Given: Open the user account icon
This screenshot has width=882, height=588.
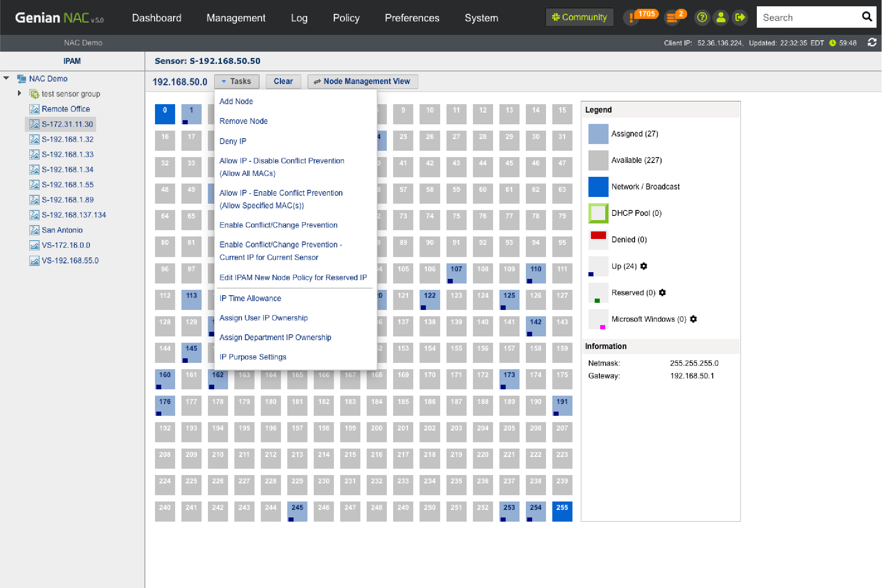Looking at the screenshot, I should click(721, 18).
